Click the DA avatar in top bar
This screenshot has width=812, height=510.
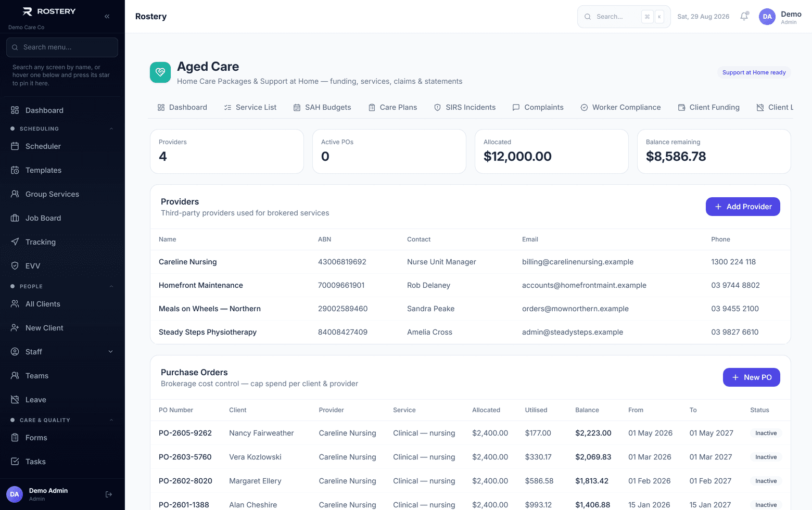tap(767, 17)
